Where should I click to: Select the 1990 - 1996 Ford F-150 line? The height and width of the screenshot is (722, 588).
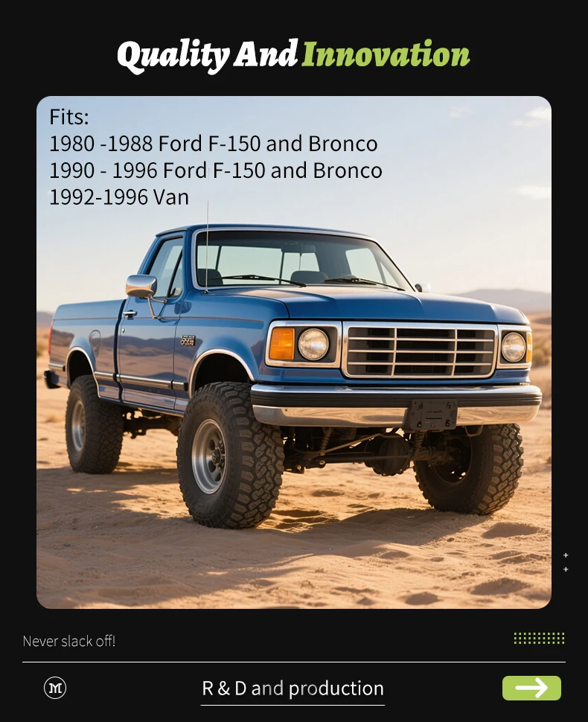(216, 170)
